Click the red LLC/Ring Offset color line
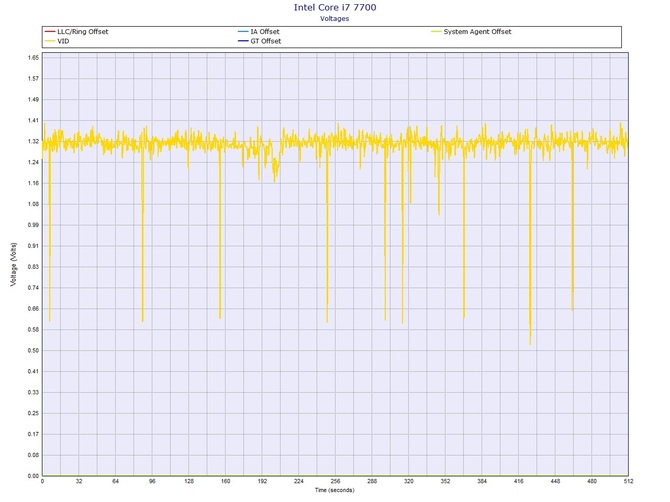The height and width of the screenshot is (502, 670). [x=50, y=32]
